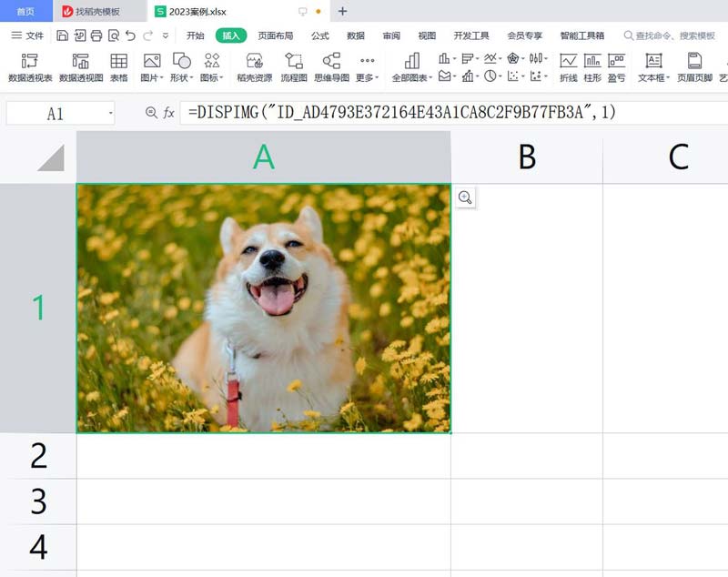Switch to the View (视图) tab
The image size is (728, 577).
click(x=427, y=35)
